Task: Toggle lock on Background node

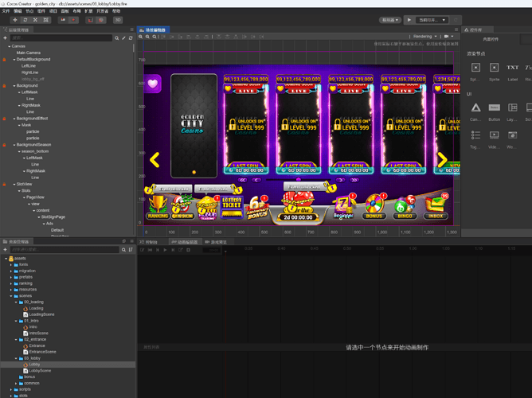Action: click(5, 86)
